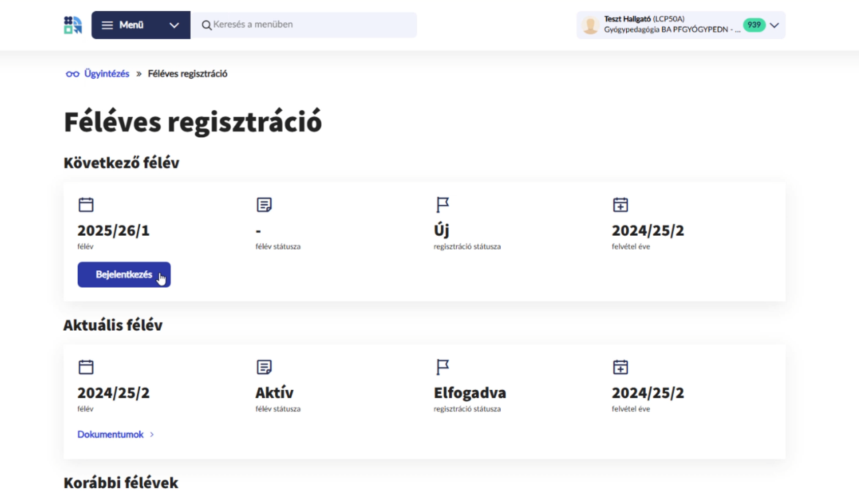Click the flag icon above Új status
The width and height of the screenshot is (859, 504).
coord(442,205)
